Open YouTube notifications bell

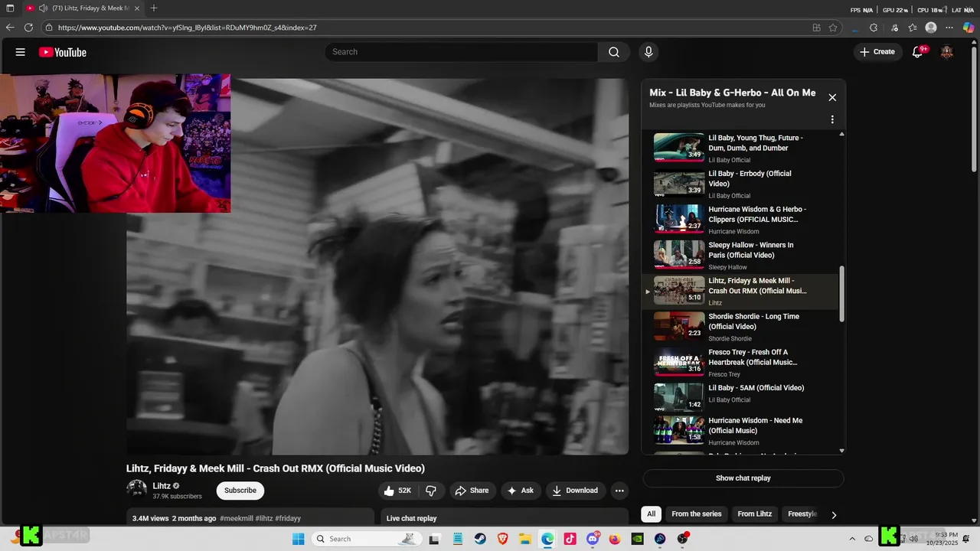pyautogui.click(x=917, y=52)
